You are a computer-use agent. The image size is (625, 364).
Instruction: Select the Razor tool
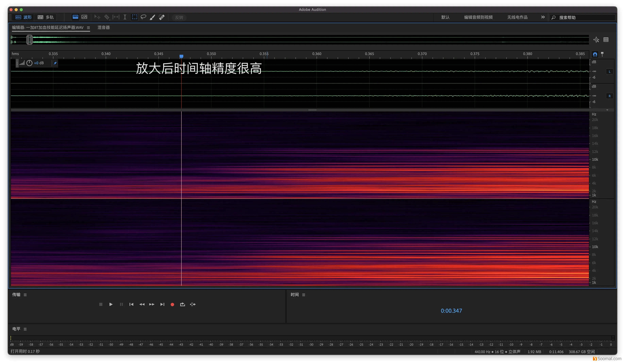coord(107,17)
